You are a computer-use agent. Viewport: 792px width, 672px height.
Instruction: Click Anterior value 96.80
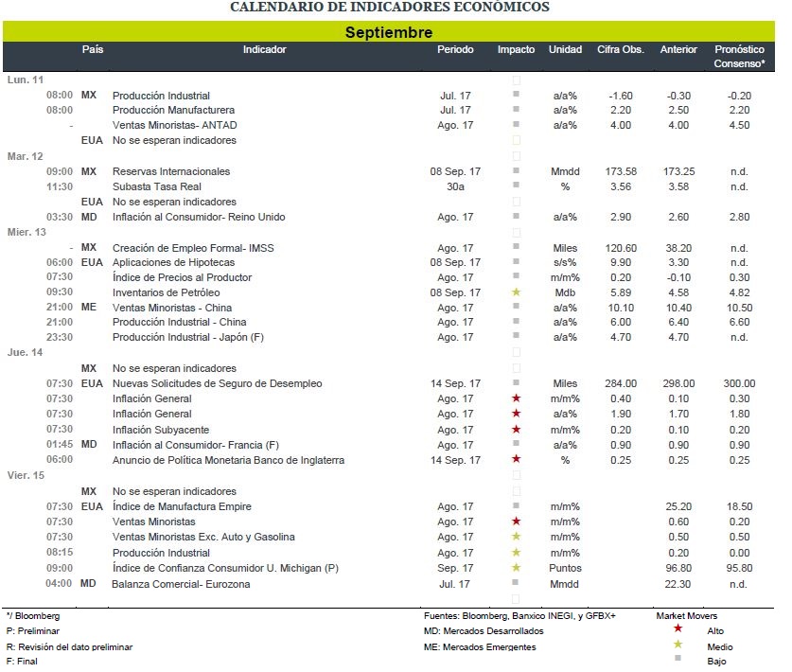(x=678, y=569)
